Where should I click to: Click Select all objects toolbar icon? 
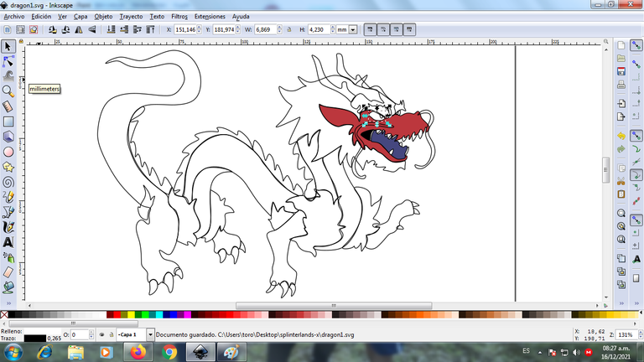[7, 29]
